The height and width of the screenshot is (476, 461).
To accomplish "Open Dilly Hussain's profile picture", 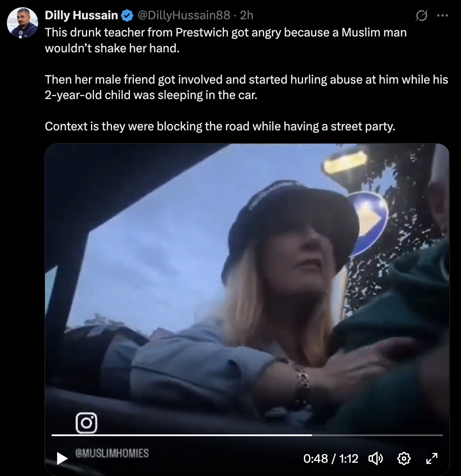I will point(22,23).
